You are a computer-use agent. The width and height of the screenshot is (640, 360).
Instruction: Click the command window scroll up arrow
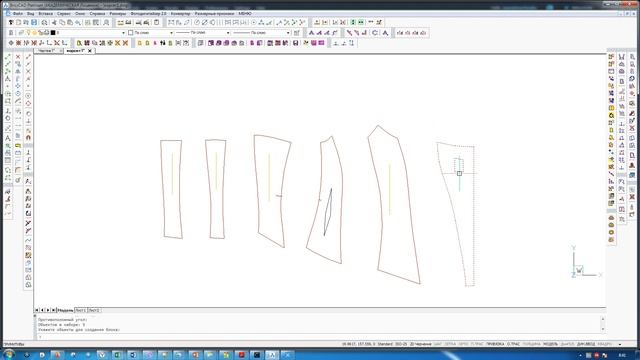[603, 319]
